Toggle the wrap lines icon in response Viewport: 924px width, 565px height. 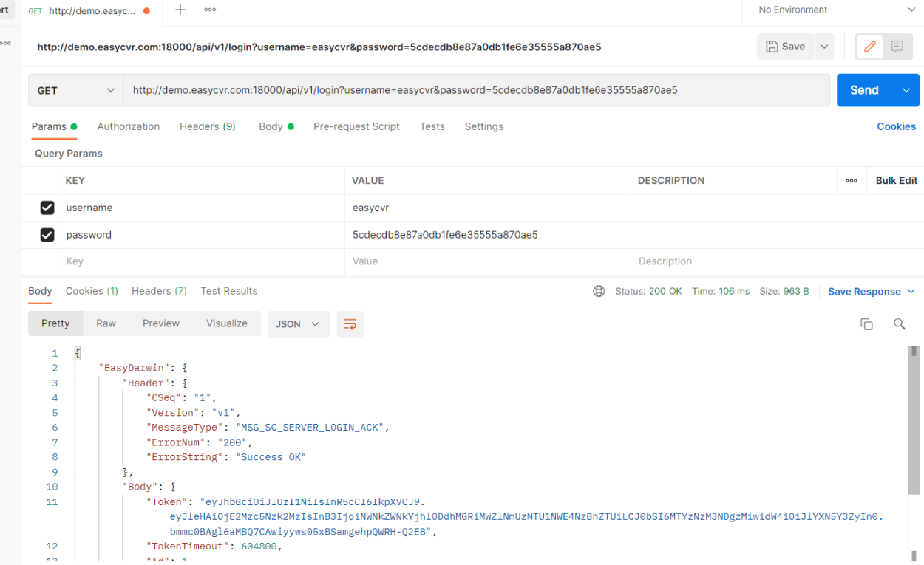(x=350, y=324)
